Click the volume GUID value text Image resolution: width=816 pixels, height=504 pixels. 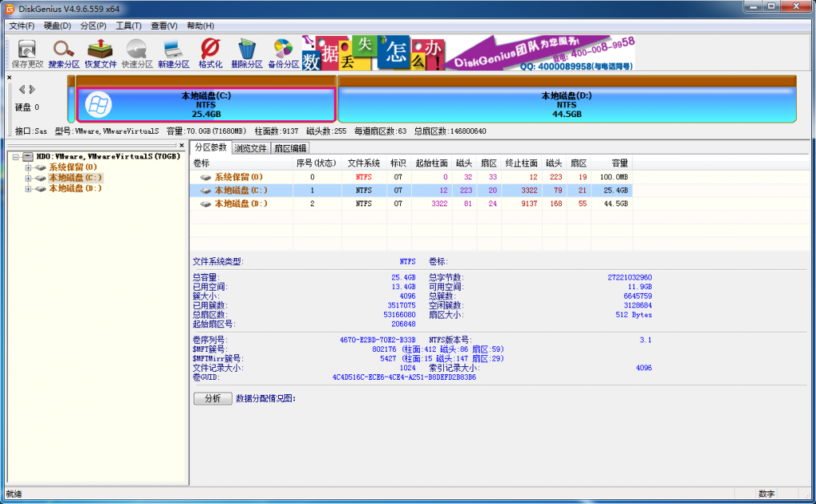[404, 377]
